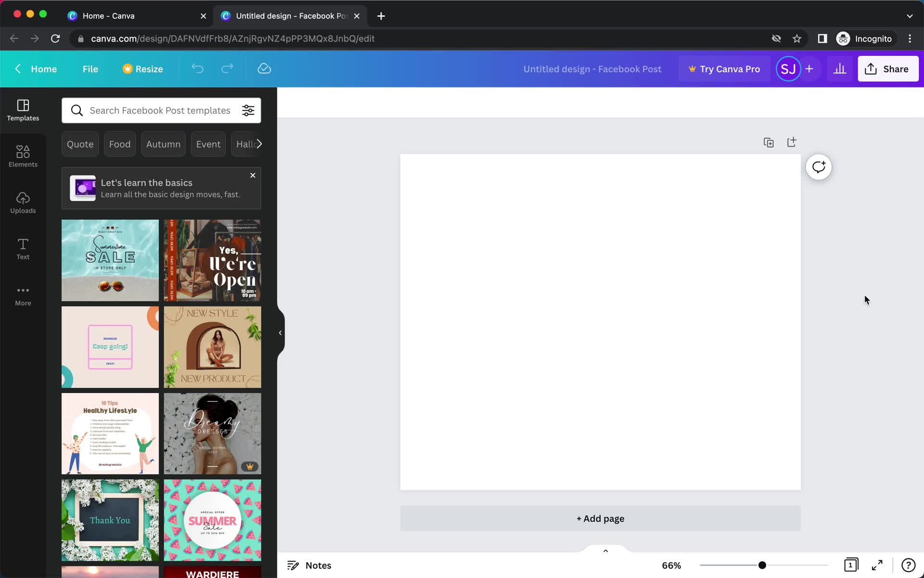Bookmark this page with the star icon

point(797,39)
